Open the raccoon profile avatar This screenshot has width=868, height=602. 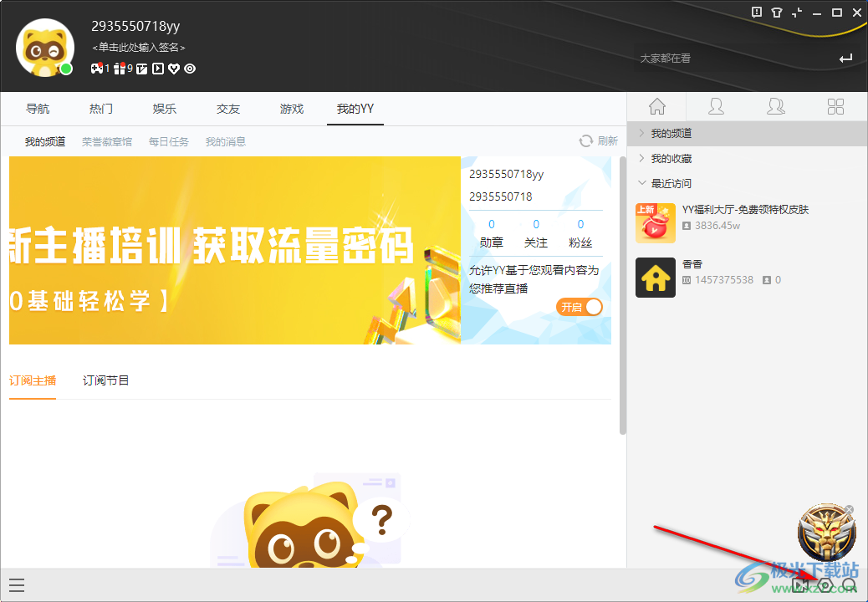coord(45,48)
